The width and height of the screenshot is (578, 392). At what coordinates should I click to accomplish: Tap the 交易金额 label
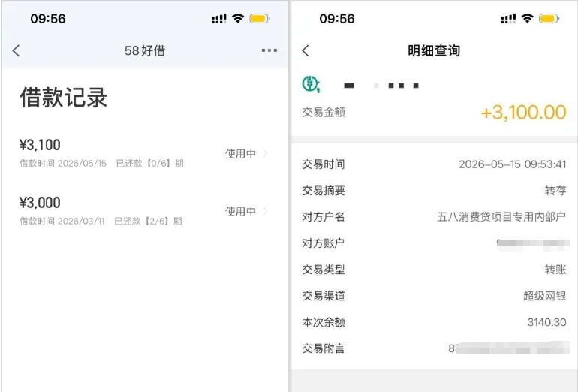pos(324,112)
